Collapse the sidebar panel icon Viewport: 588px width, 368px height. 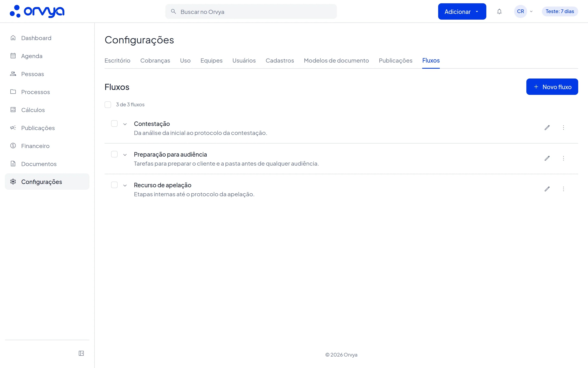pyautogui.click(x=81, y=353)
